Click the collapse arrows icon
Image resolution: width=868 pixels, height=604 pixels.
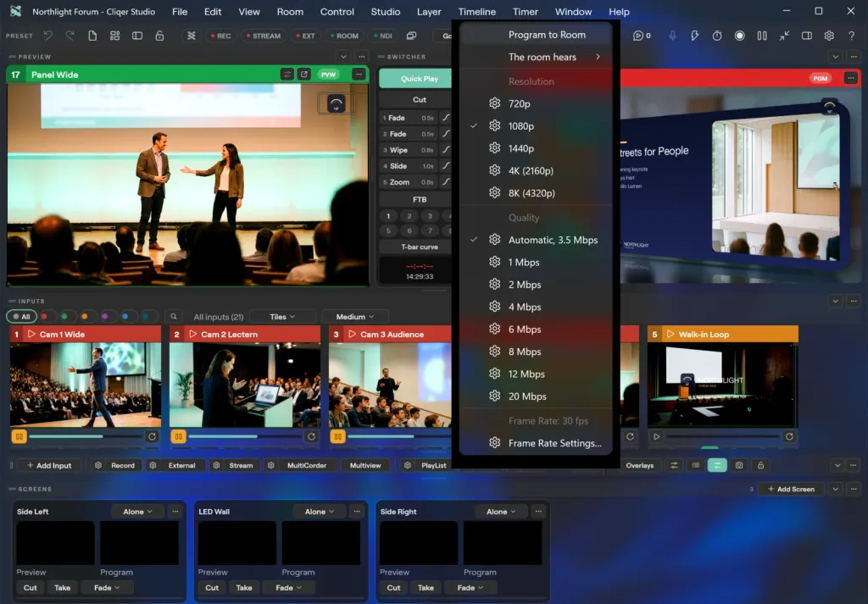click(x=784, y=36)
